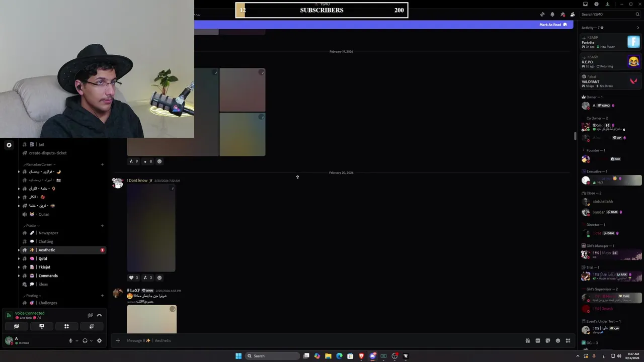Open the Challenges channel

tap(63, 303)
